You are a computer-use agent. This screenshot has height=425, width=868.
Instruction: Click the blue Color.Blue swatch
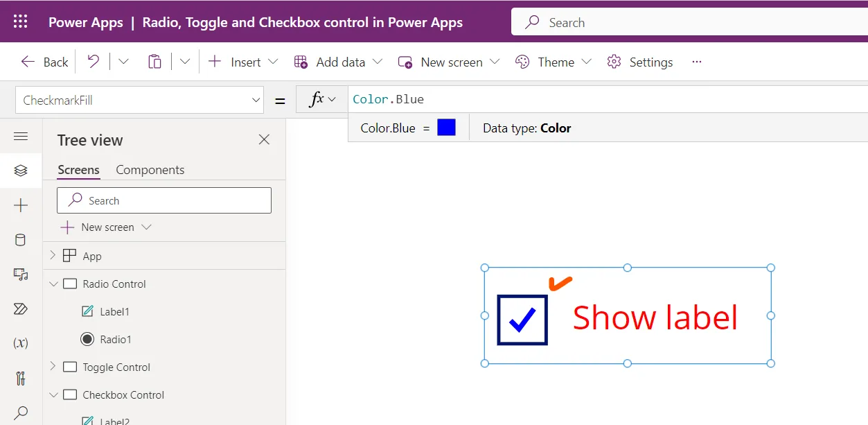(x=446, y=127)
